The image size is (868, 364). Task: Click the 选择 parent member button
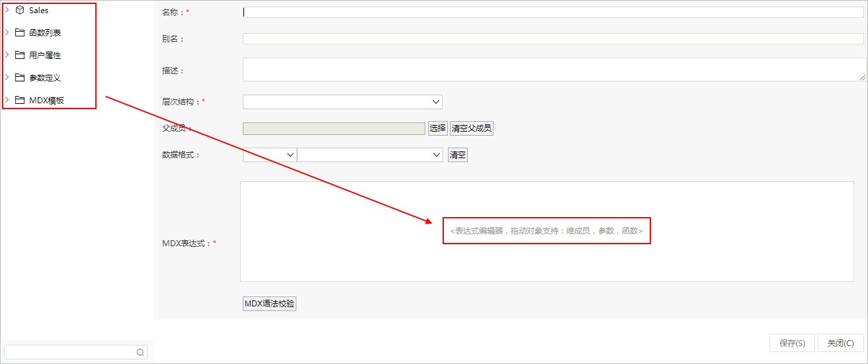pyautogui.click(x=438, y=128)
